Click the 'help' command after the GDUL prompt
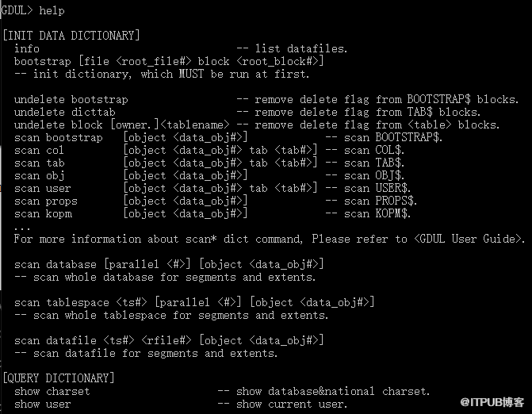532x414 pixels. tap(52, 10)
